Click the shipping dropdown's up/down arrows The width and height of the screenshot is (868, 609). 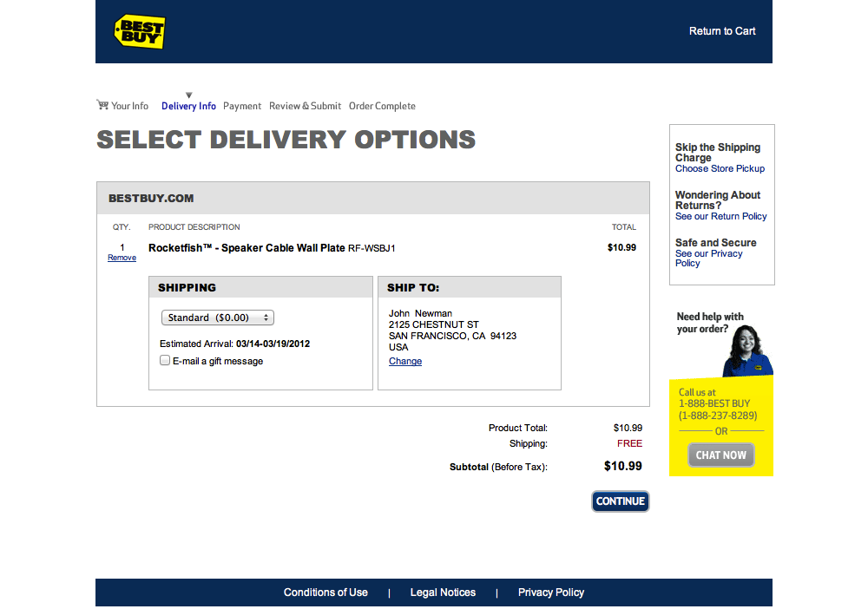266,318
